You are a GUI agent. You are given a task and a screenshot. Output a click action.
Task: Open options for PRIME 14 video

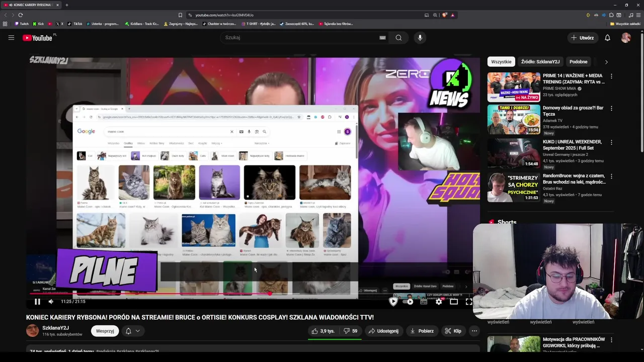tap(611, 76)
